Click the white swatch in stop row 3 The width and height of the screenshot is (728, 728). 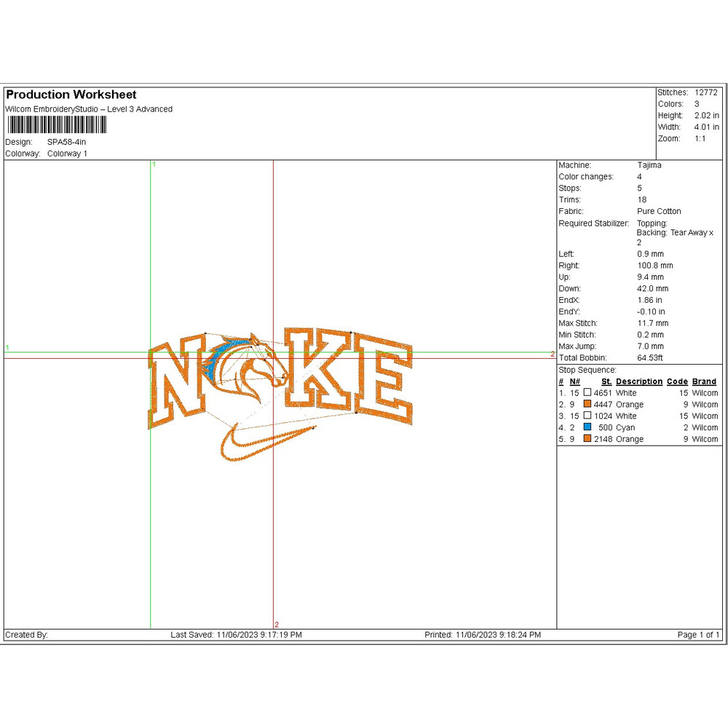coord(587,416)
